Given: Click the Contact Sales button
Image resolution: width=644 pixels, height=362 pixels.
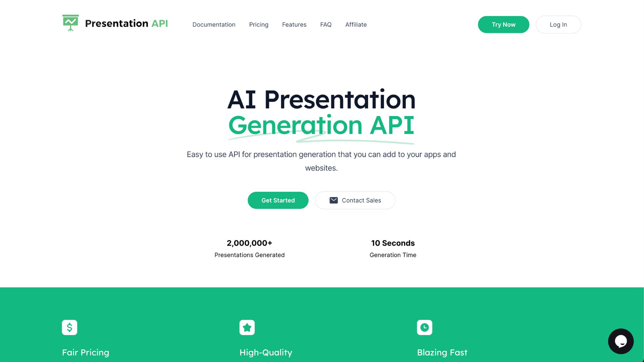Looking at the screenshot, I should [355, 200].
